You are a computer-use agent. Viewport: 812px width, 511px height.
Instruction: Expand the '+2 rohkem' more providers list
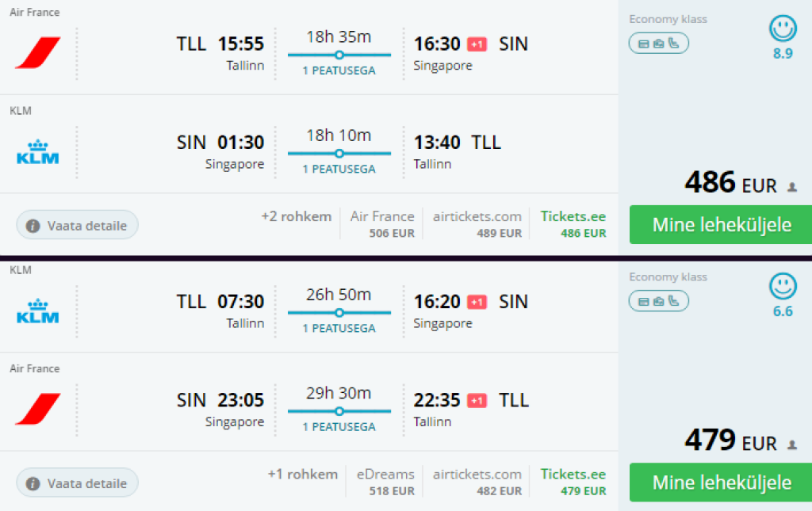297,216
